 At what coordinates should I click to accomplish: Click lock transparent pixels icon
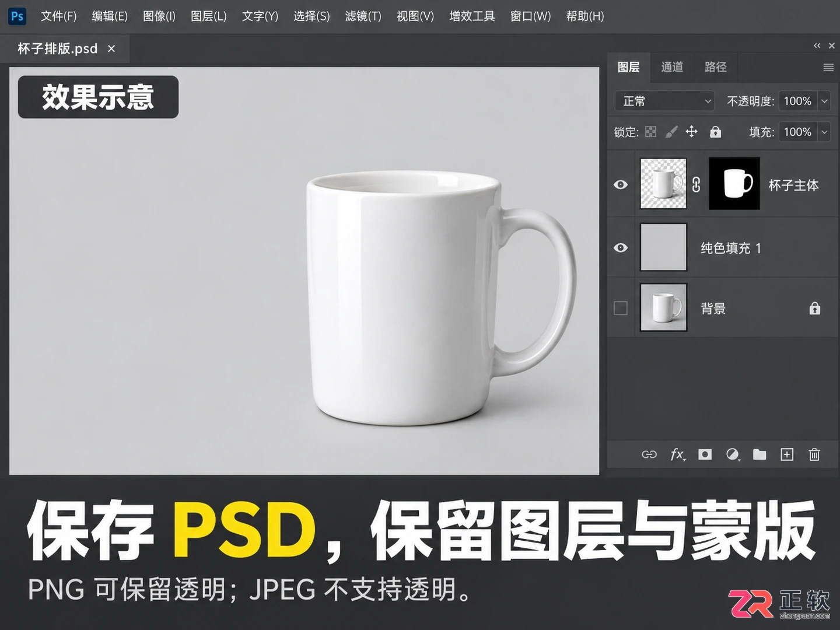[650, 132]
